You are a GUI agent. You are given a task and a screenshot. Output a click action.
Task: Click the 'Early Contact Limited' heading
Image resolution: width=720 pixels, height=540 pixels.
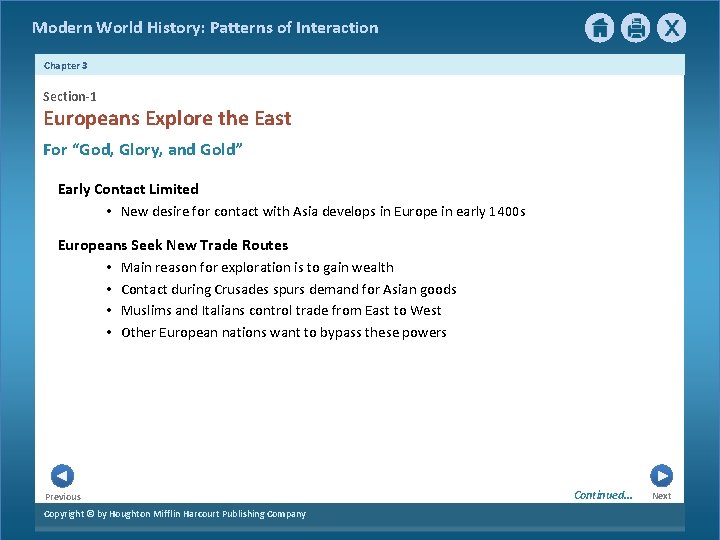128,189
